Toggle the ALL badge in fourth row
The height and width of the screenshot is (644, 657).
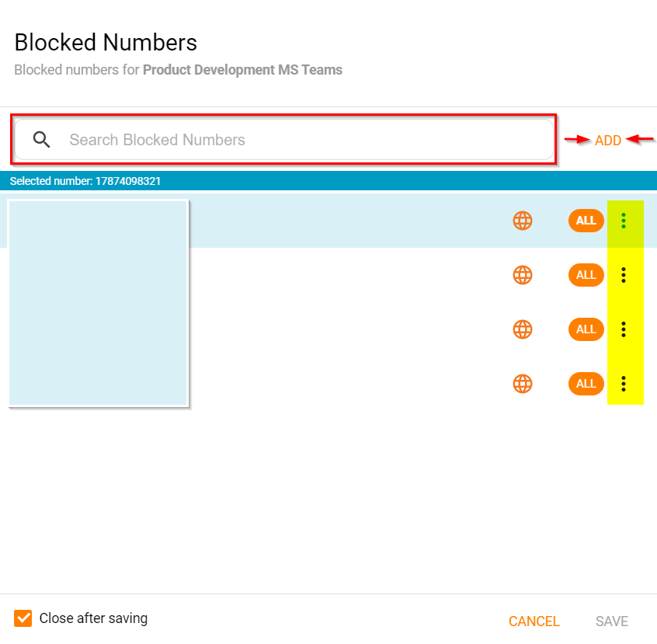[x=586, y=384]
